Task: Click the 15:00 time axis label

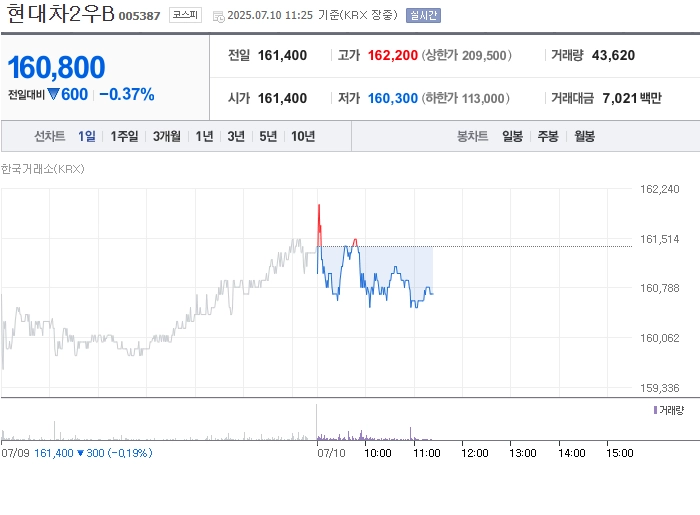Action: (620, 453)
